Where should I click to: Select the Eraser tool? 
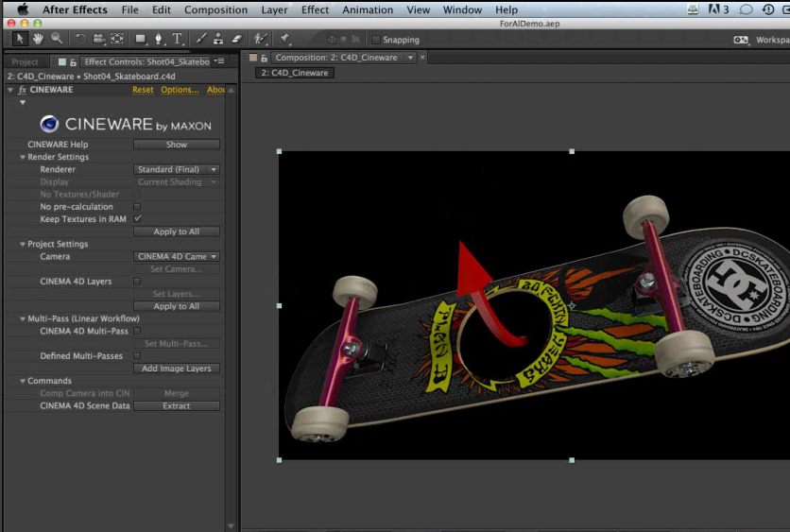point(237,39)
